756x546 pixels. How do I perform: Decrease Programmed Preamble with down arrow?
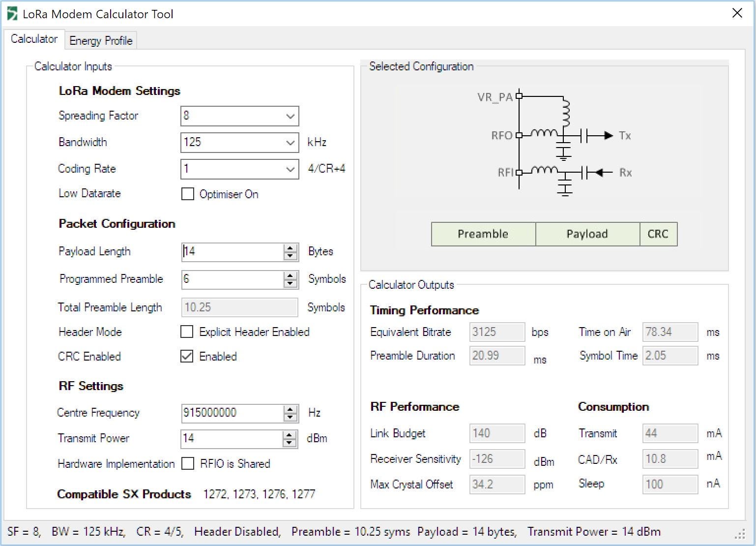tap(291, 284)
